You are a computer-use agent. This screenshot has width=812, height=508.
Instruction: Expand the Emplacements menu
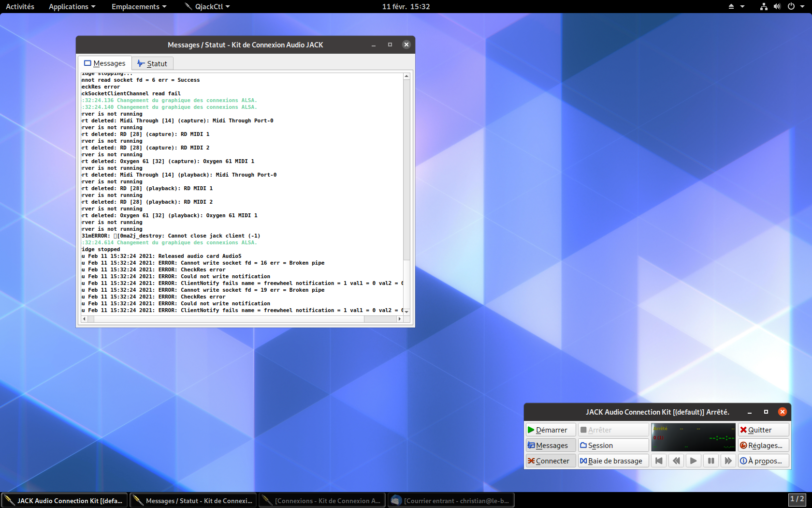coord(139,7)
